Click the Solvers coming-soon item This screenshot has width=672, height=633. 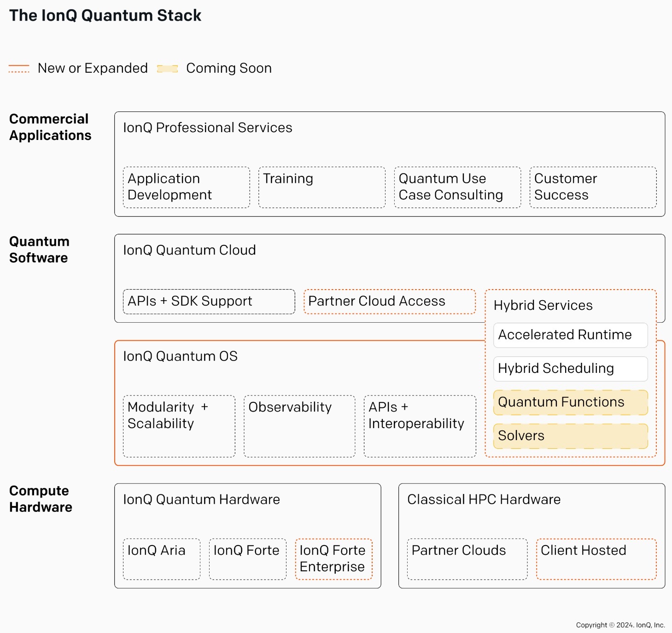click(x=571, y=436)
